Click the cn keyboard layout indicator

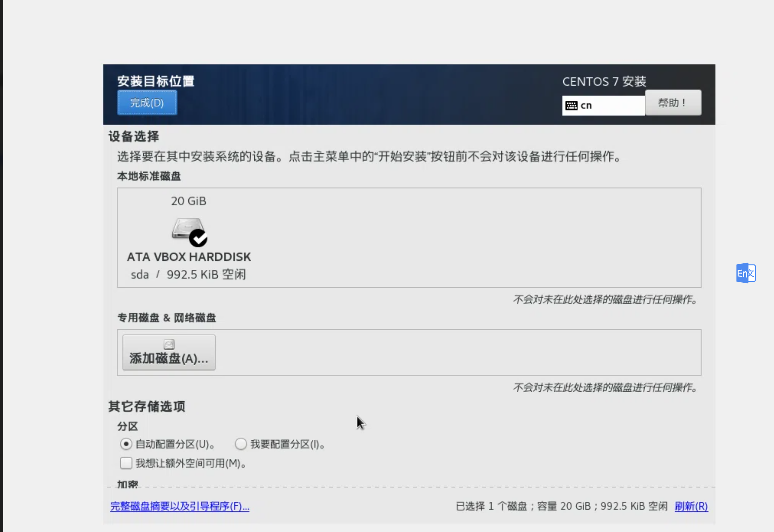(x=603, y=105)
